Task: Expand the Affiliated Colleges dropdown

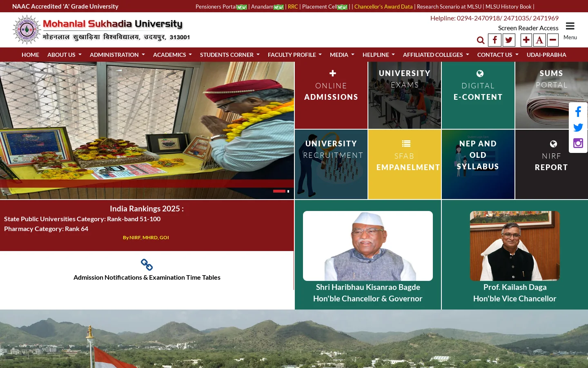Action: tap(436, 55)
